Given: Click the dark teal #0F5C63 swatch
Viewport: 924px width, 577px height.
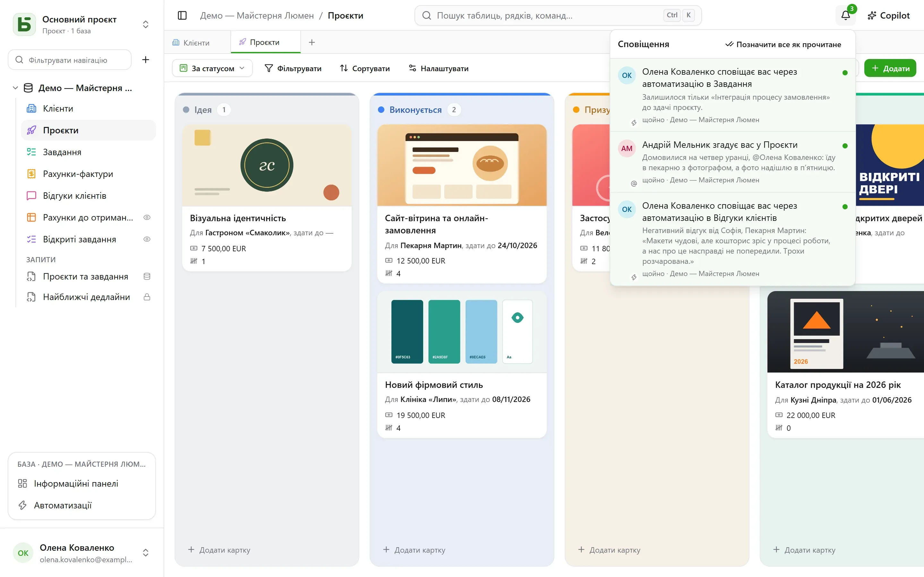Looking at the screenshot, I should click(407, 331).
